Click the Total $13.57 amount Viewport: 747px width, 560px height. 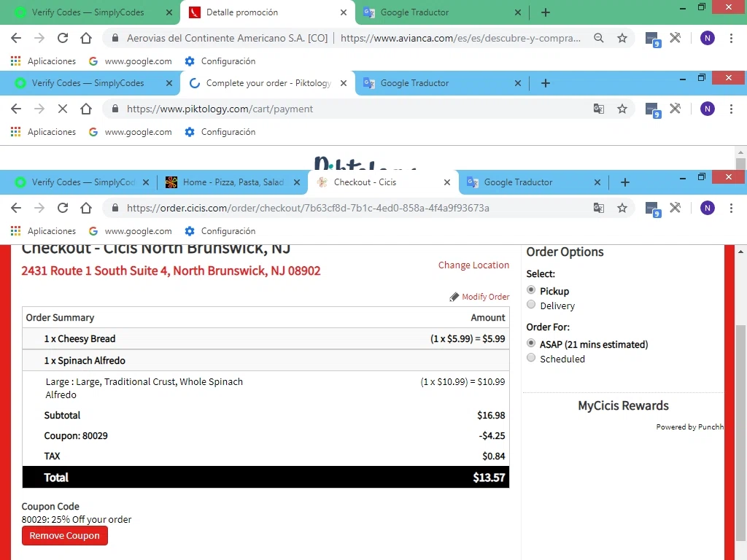[x=489, y=478]
